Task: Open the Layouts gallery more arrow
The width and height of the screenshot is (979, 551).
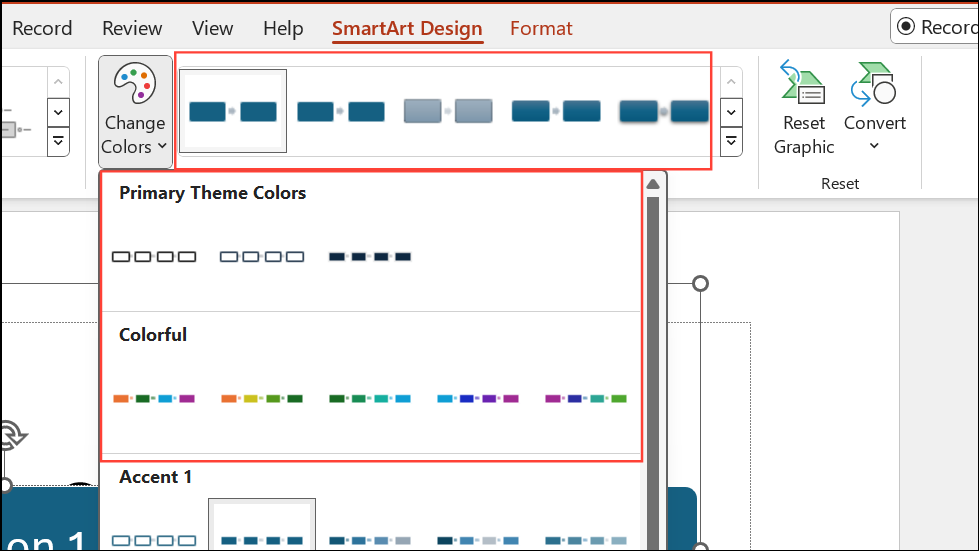Action: 58,142
